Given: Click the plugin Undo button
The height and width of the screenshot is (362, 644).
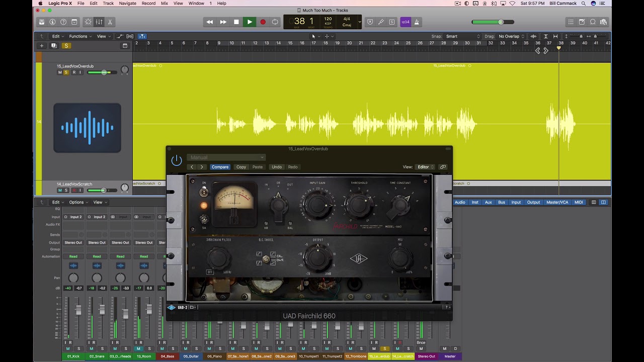Looking at the screenshot, I should tap(277, 167).
